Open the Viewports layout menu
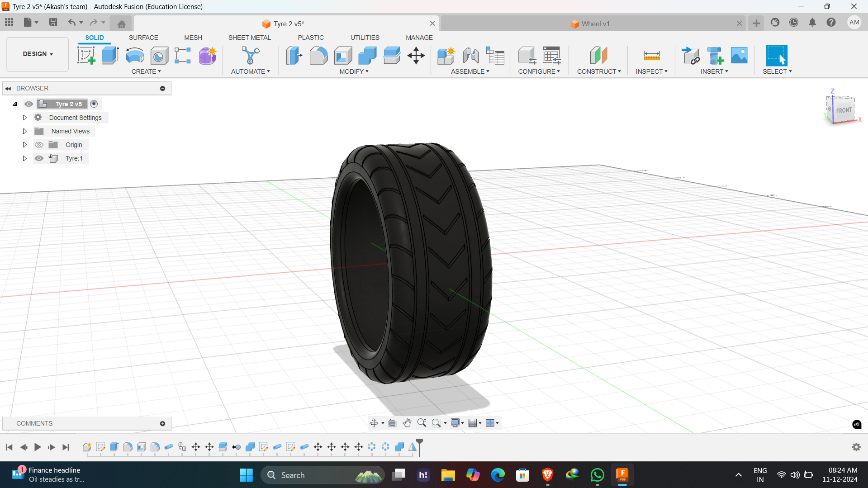The width and height of the screenshot is (868, 488). (x=492, y=423)
